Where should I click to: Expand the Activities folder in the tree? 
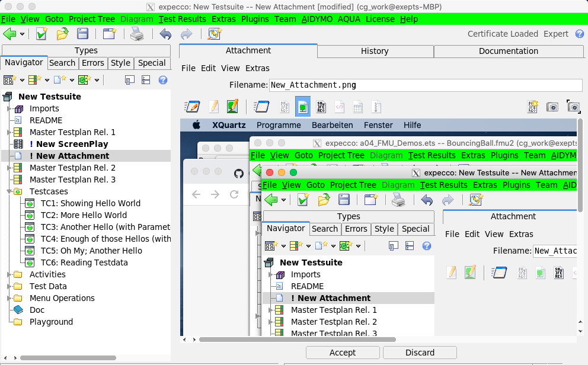click(x=8, y=274)
